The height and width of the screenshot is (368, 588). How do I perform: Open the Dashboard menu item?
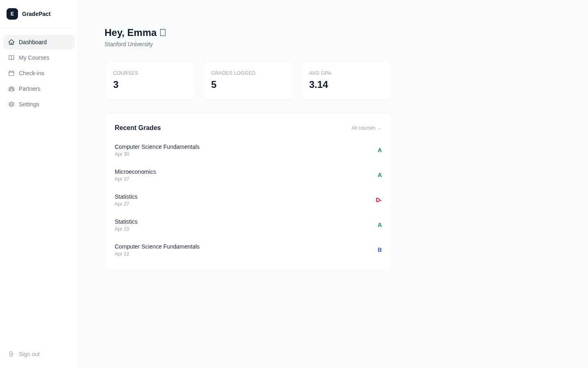(39, 42)
